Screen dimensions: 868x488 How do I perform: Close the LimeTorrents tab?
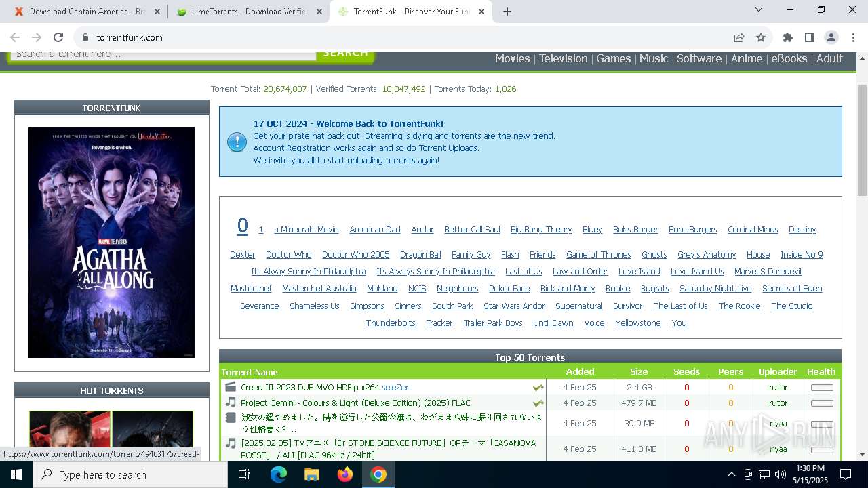click(319, 12)
